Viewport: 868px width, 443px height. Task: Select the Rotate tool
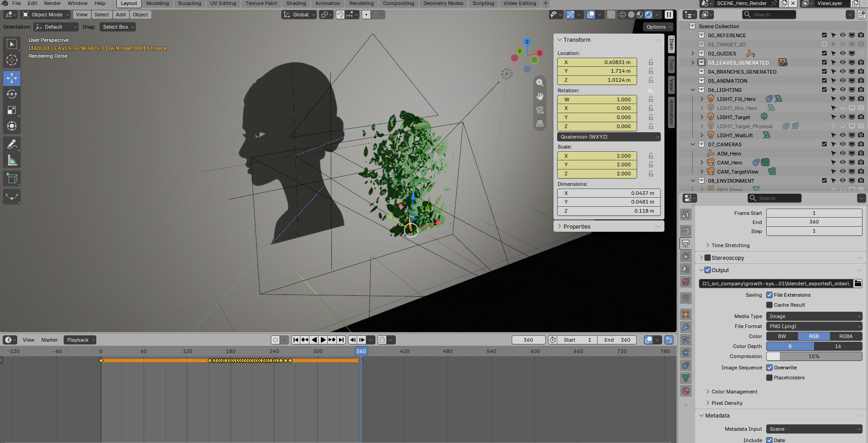[12, 94]
